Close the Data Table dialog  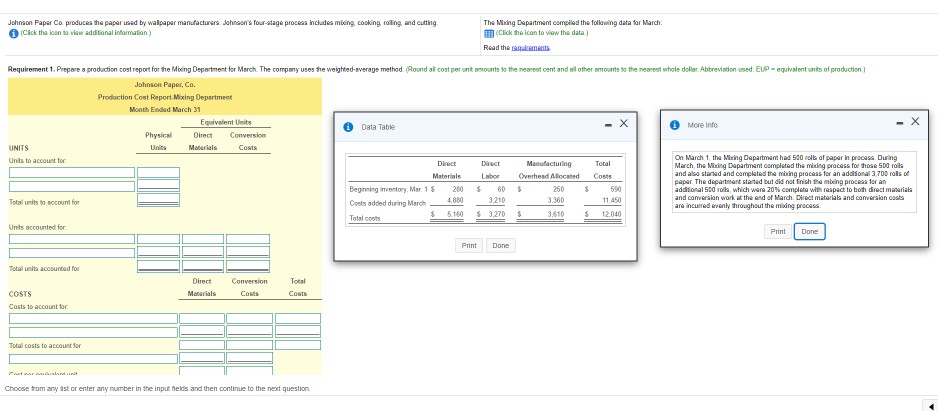click(x=623, y=124)
